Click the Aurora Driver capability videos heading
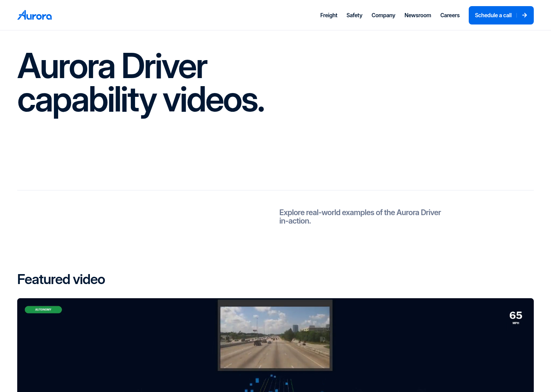This screenshot has height=392, width=551. click(x=141, y=83)
